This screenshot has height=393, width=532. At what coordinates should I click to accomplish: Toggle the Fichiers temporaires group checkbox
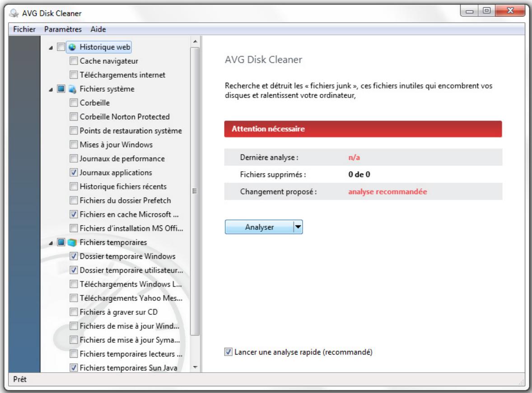click(61, 242)
